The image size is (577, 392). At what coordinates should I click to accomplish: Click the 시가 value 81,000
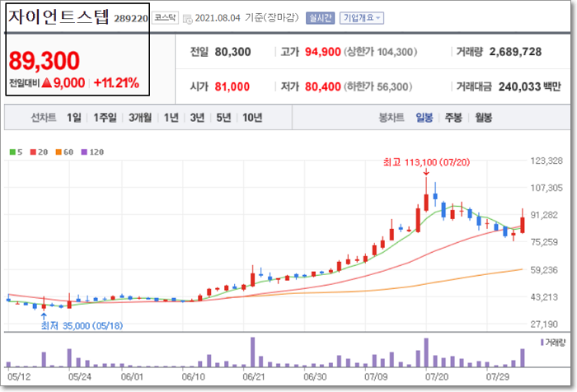click(232, 86)
